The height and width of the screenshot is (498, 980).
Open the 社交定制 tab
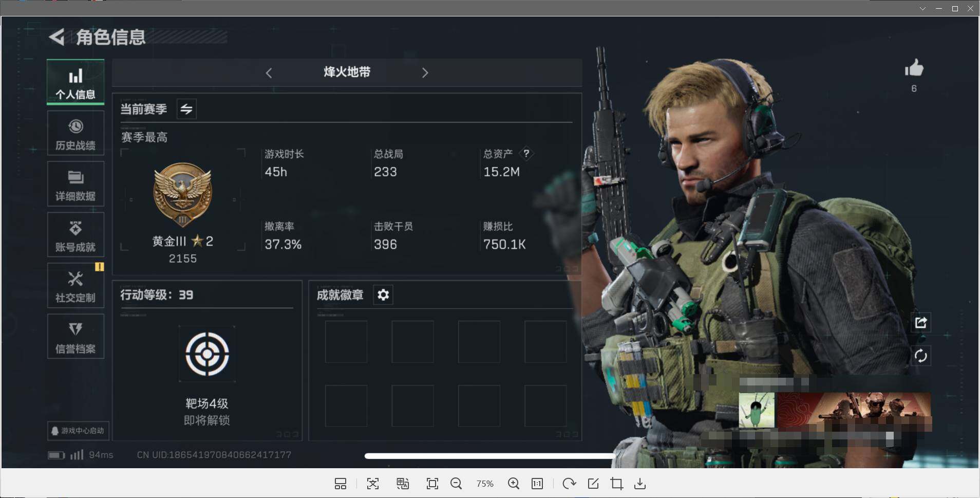tap(76, 286)
